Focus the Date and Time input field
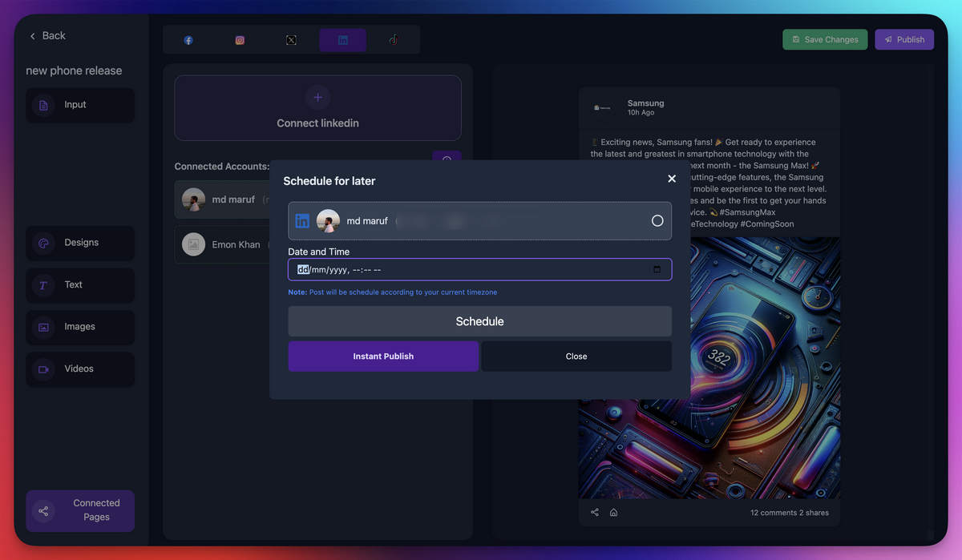Screen dimensions: 962x560 coord(480,269)
